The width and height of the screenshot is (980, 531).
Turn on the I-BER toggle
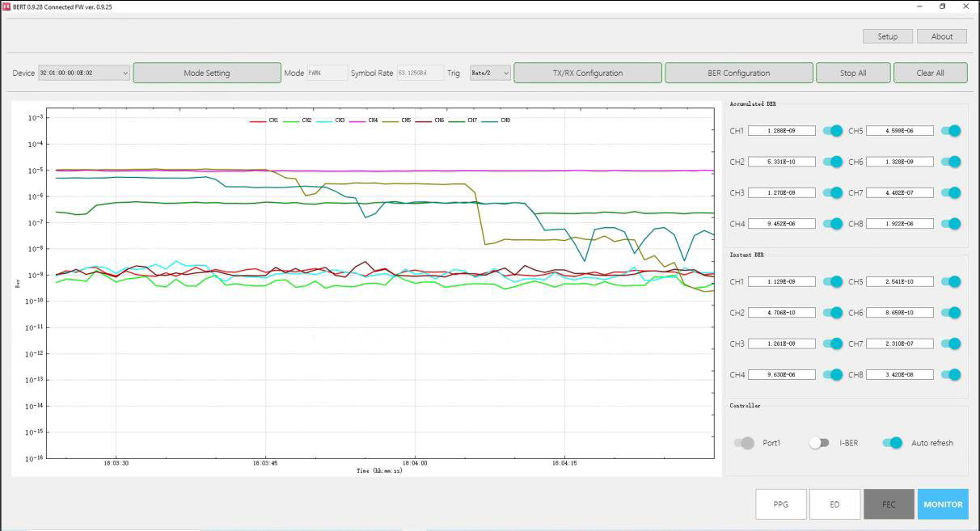(x=819, y=443)
